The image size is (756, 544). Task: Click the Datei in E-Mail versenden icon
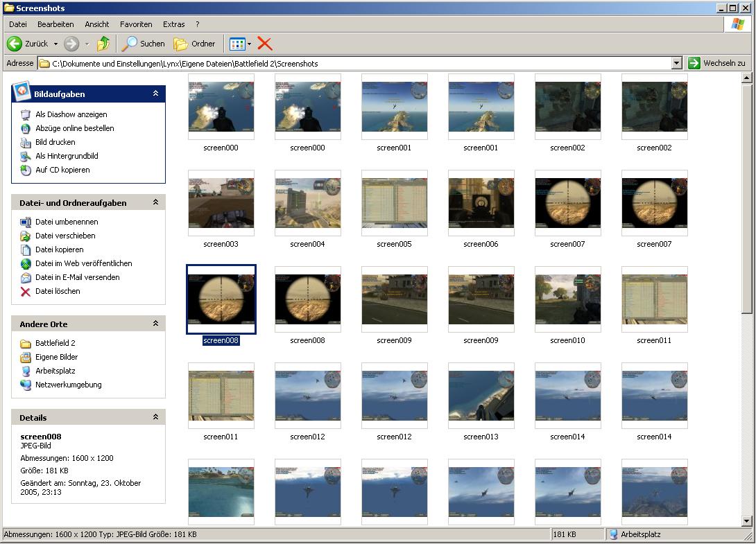pyautogui.click(x=26, y=277)
